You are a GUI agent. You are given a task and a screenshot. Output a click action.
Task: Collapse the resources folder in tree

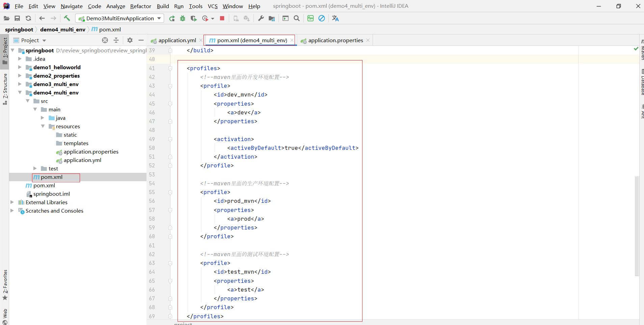pyautogui.click(x=43, y=126)
